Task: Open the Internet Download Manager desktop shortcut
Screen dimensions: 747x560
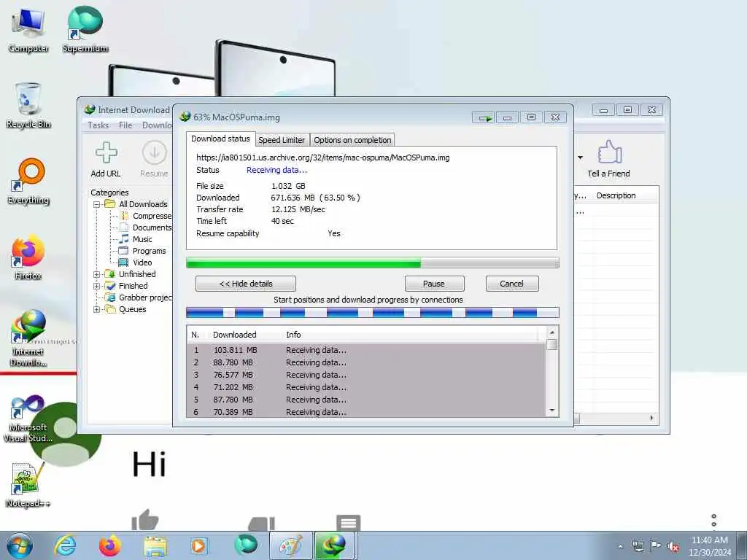Action: click(x=28, y=338)
